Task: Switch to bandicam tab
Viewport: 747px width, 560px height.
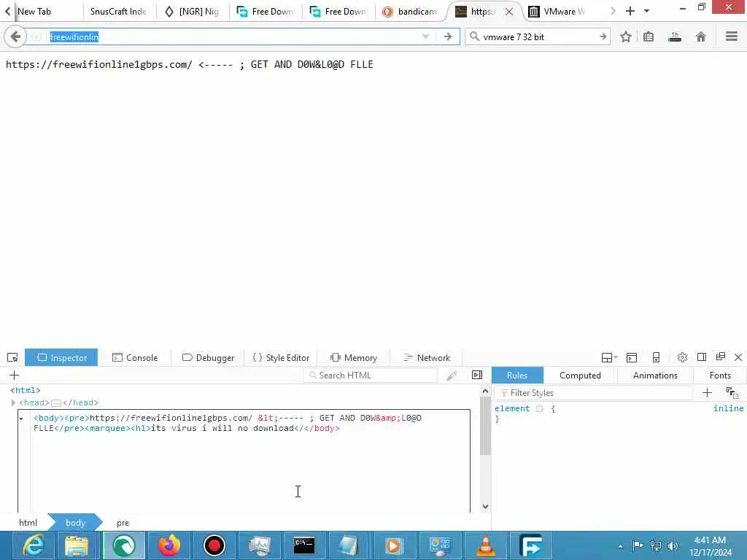Action: pos(411,12)
